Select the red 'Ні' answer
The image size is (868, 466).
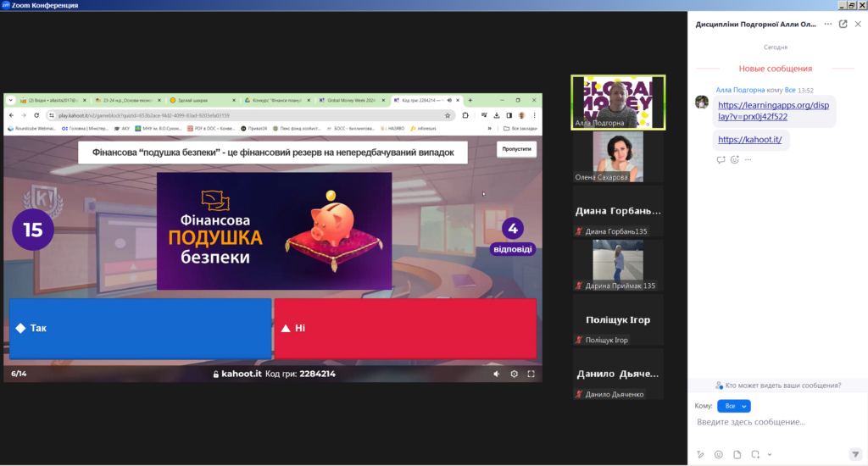(x=405, y=328)
